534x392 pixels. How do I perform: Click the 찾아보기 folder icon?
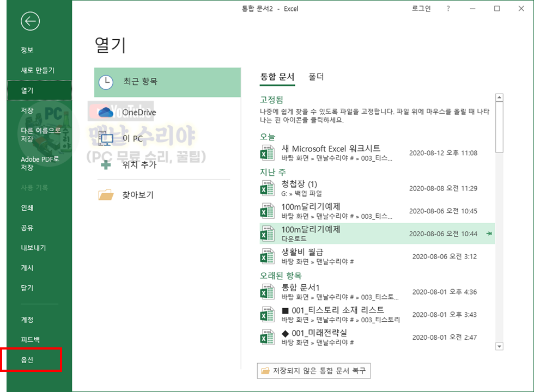106,195
